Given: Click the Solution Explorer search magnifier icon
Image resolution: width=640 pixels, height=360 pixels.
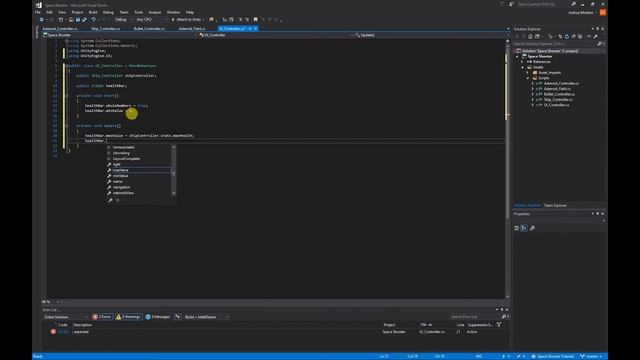Looking at the screenshot, I should pos(599,43).
